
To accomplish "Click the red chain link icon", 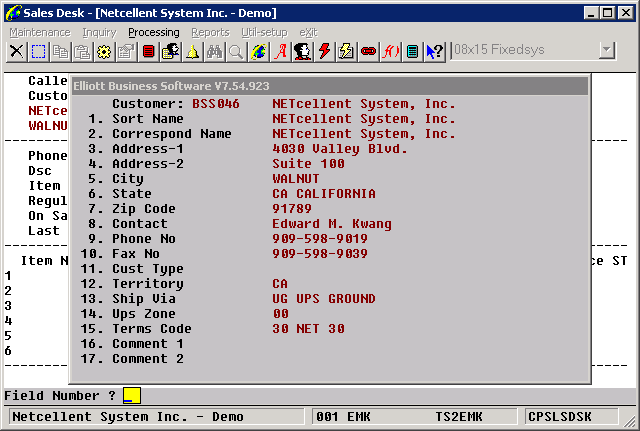I will [369, 52].
